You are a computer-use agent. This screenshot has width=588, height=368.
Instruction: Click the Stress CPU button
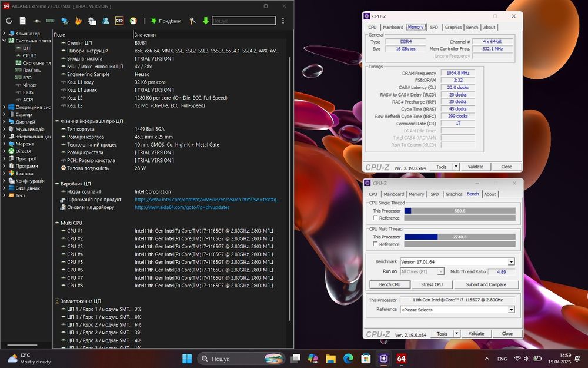(x=432, y=284)
